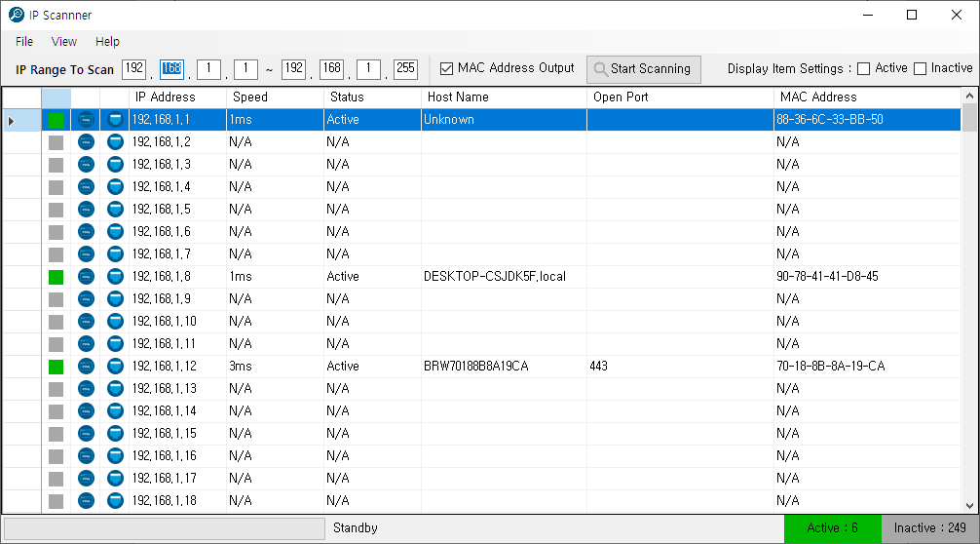Viewport: 980px width, 544px height.
Task: Sort by the IP Address column header
Action: (177, 97)
